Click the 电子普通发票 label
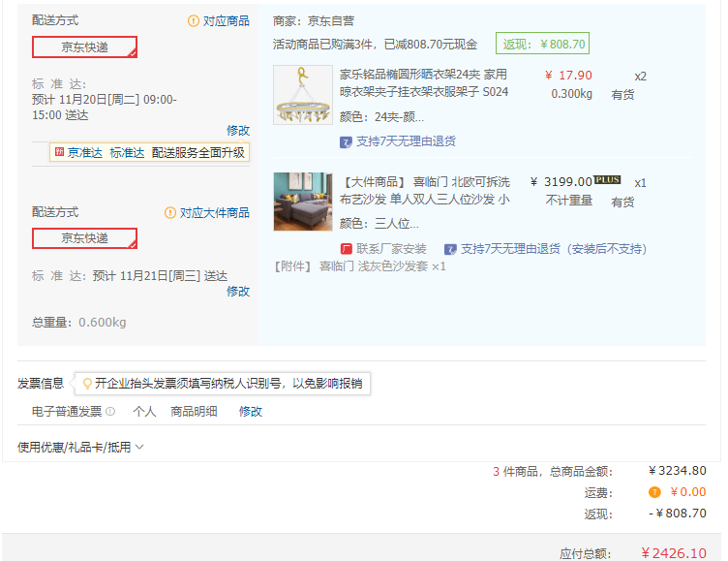The width and height of the screenshot is (728, 561). click(67, 412)
